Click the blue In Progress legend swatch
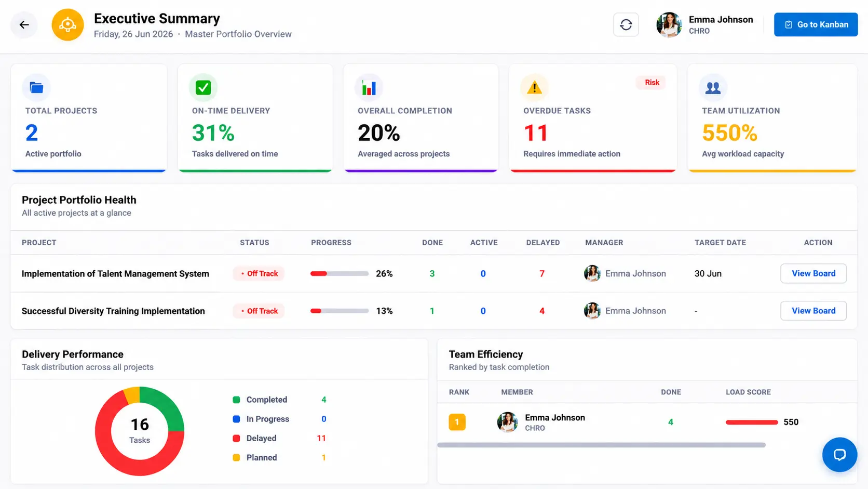Image resolution: width=868 pixels, height=489 pixels. tap(236, 419)
